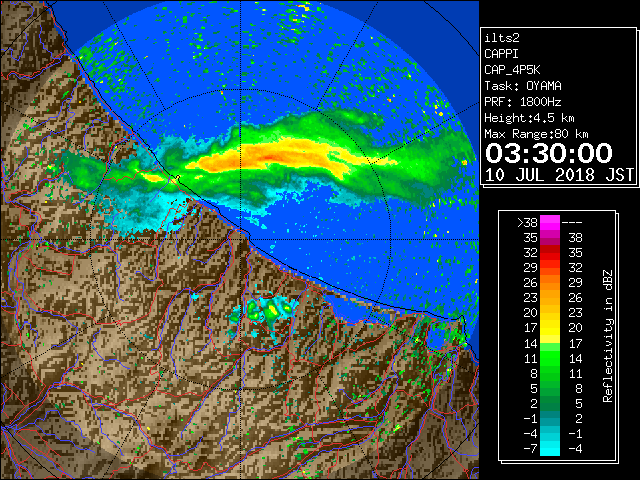Click the "---" legend label beside magenta
Screen dimensions: 640x480
click(572, 223)
